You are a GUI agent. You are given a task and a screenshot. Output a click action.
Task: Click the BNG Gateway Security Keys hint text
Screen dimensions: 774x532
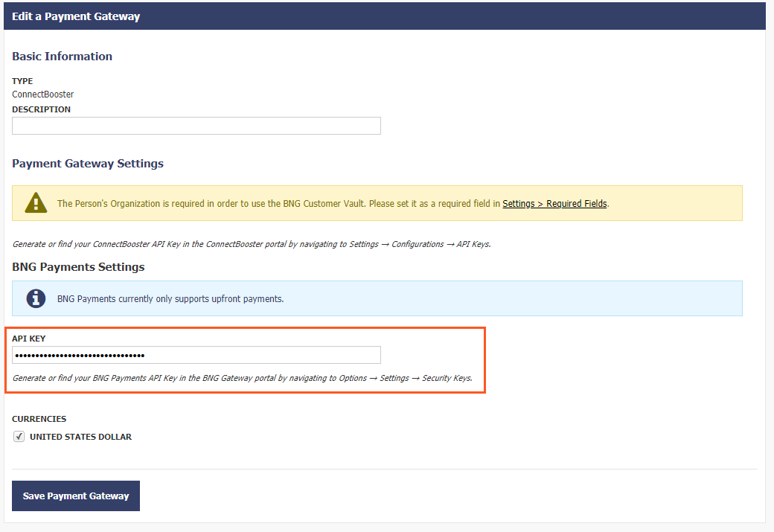pyautogui.click(x=243, y=378)
